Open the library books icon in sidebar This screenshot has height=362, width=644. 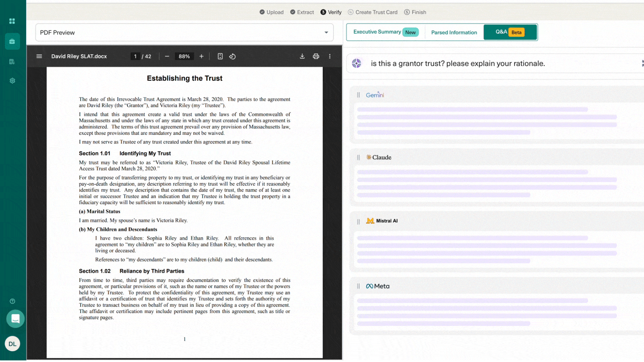click(12, 61)
